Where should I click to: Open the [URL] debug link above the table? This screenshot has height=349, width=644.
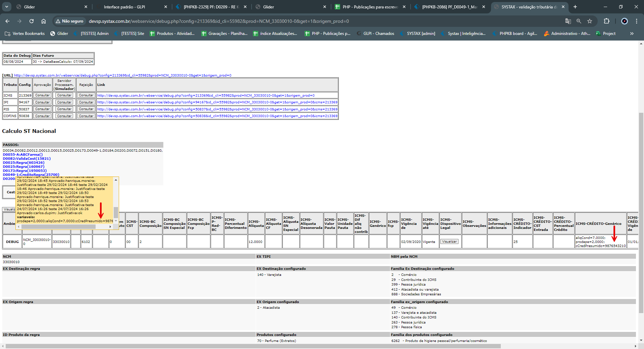(122, 76)
